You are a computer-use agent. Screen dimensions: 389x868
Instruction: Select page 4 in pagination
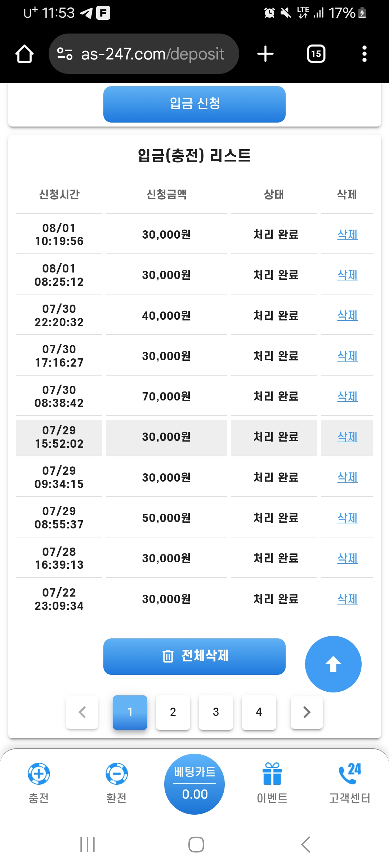click(x=259, y=712)
